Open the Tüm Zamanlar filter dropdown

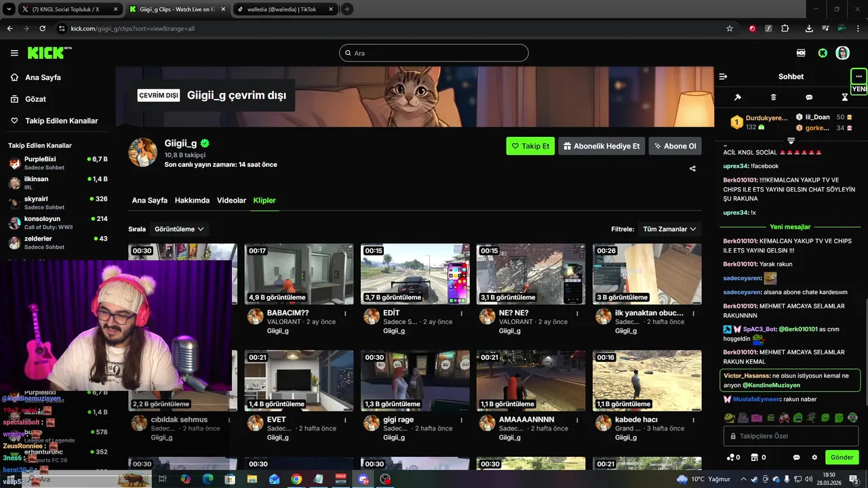pyautogui.click(x=670, y=229)
